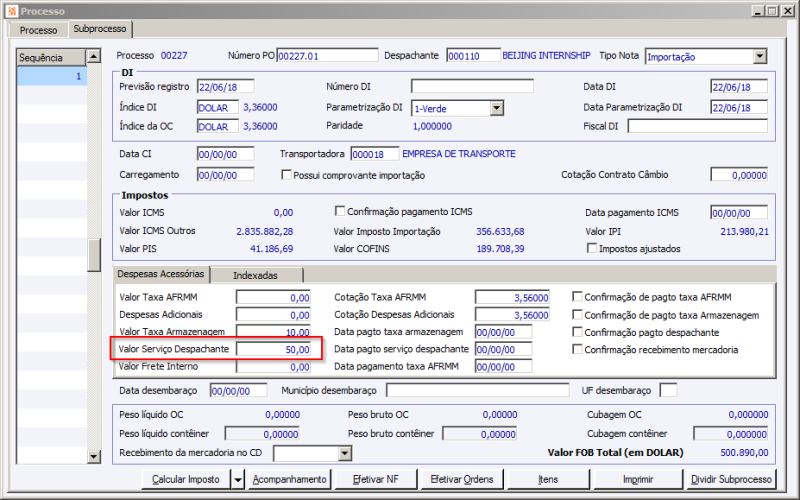Tick Confirmação de pagto taxa AFRMM
This screenshot has height=500, width=800.
(577, 297)
